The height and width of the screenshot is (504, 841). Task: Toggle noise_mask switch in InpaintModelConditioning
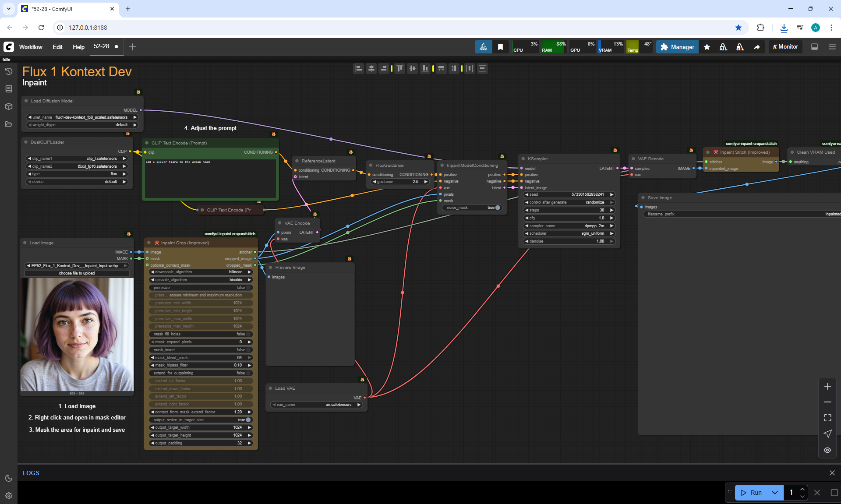497,208
